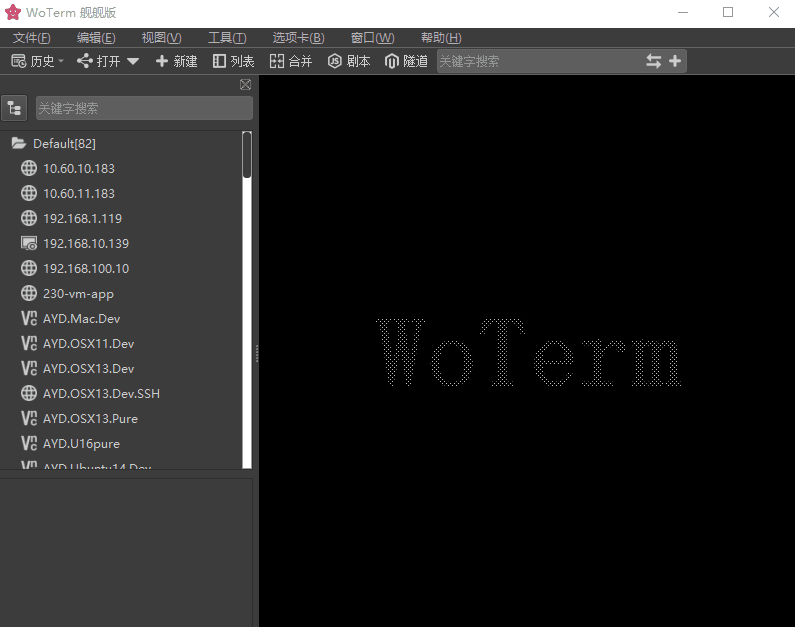This screenshot has height=627, width=795.
Task: Open the 文件(F) menu
Action: pyautogui.click(x=31, y=38)
